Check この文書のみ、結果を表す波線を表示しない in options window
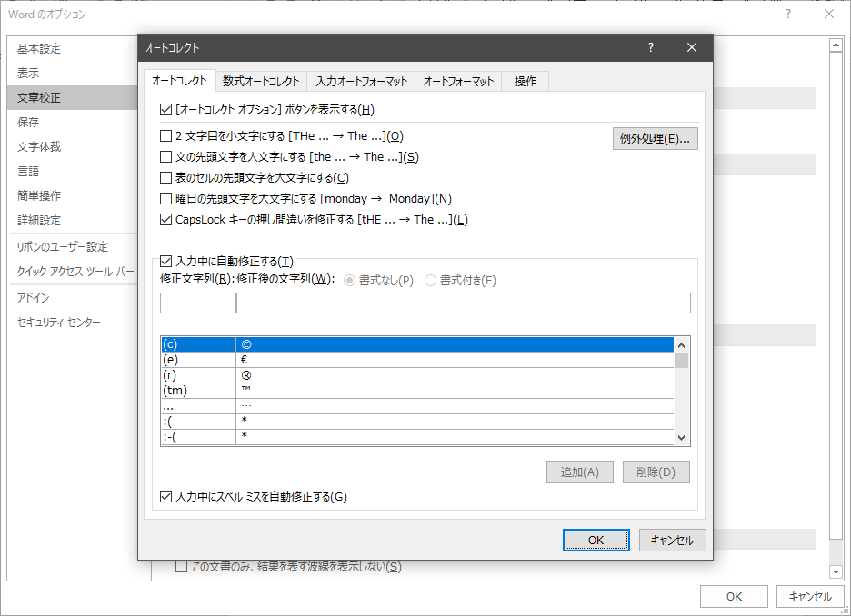 coord(182,567)
